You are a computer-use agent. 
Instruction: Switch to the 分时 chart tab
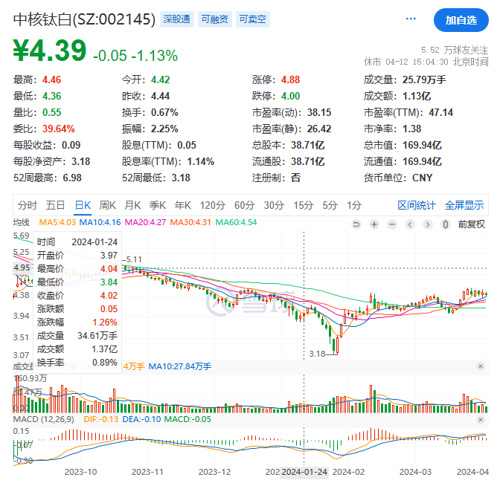click(x=27, y=205)
